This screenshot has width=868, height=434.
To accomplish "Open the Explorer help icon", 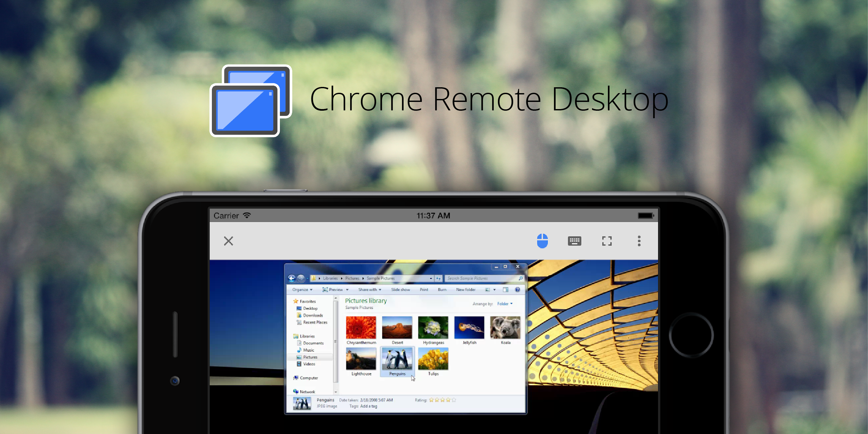I will [517, 290].
